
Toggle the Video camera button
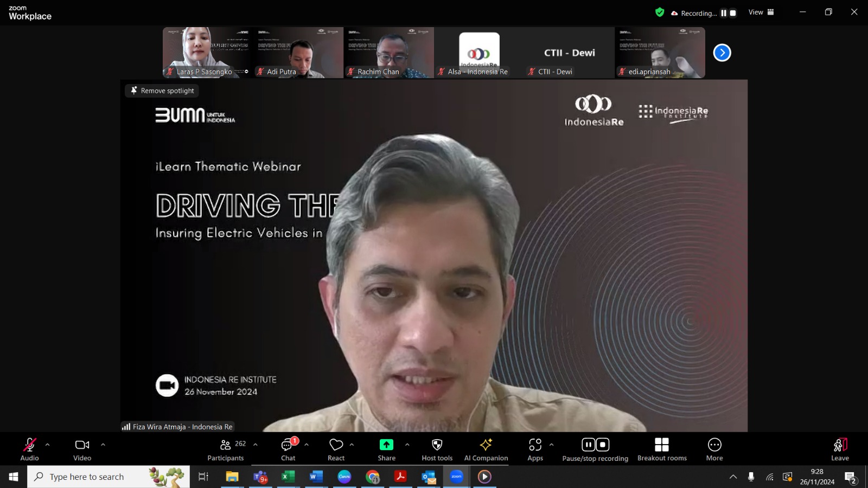click(x=82, y=450)
